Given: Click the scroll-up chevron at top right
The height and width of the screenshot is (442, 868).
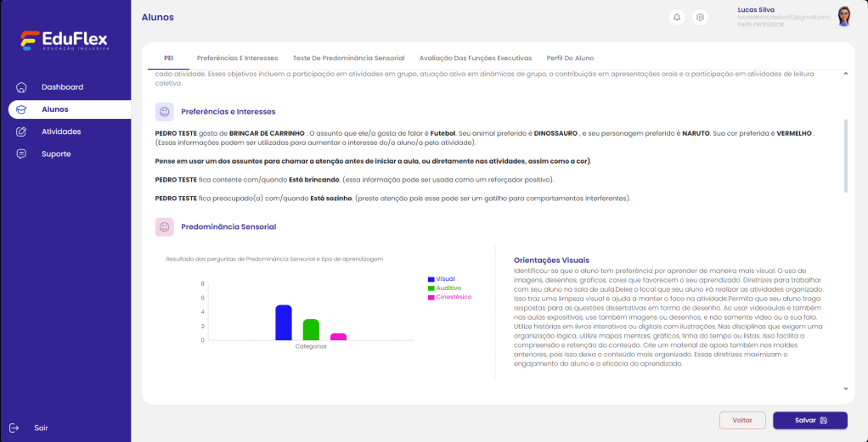Looking at the screenshot, I should click(845, 74).
